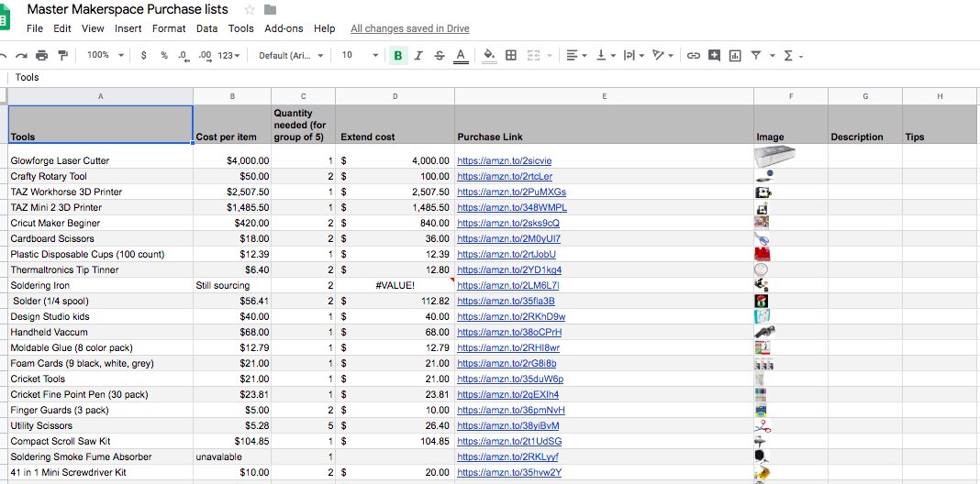This screenshot has width=980, height=484.
Task: Click the move to folder icon
Action: 270,10
